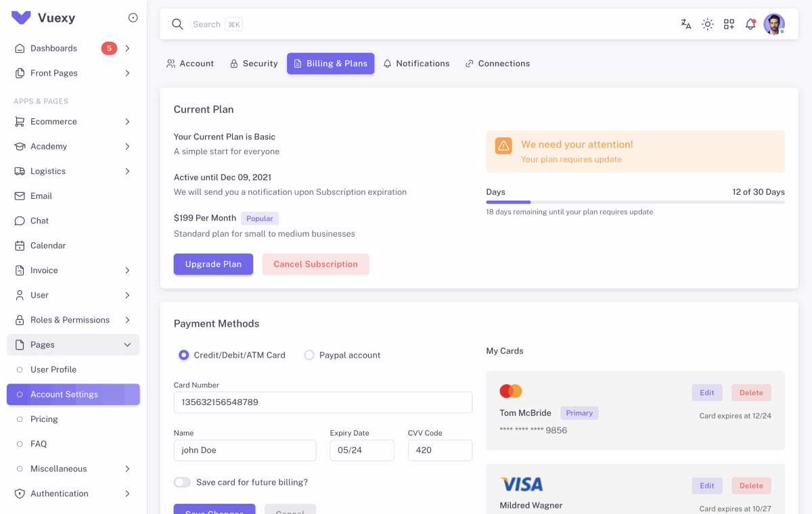The image size is (812, 514).
Task: Toggle light/dark mode via the sun icon
Action: pyautogui.click(x=707, y=24)
